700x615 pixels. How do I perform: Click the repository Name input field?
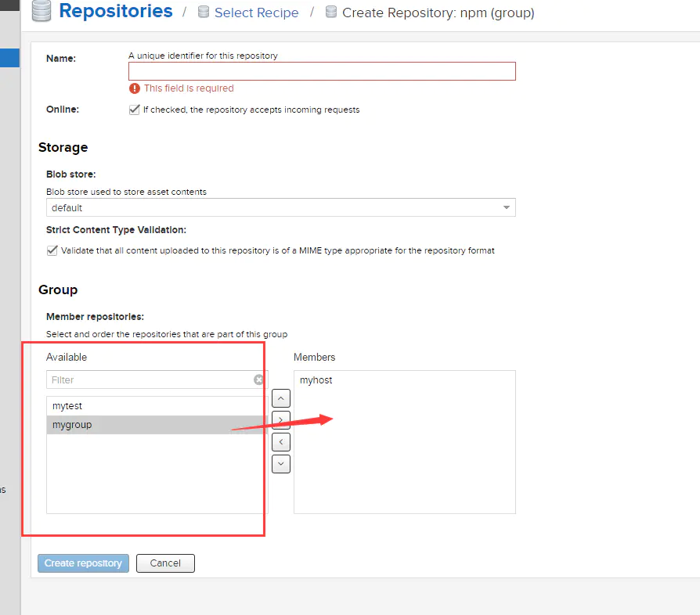click(x=322, y=71)
